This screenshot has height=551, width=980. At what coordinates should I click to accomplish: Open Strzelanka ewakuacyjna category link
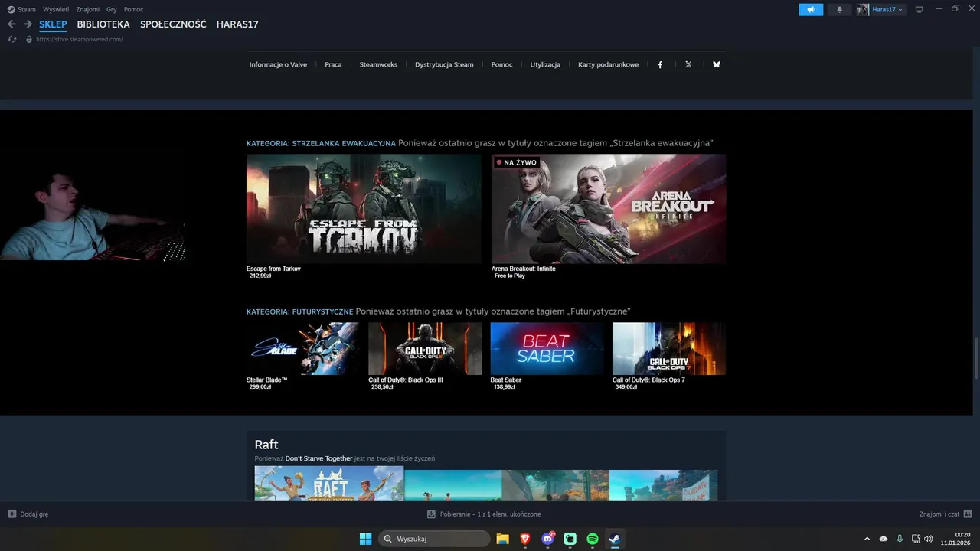321,143
